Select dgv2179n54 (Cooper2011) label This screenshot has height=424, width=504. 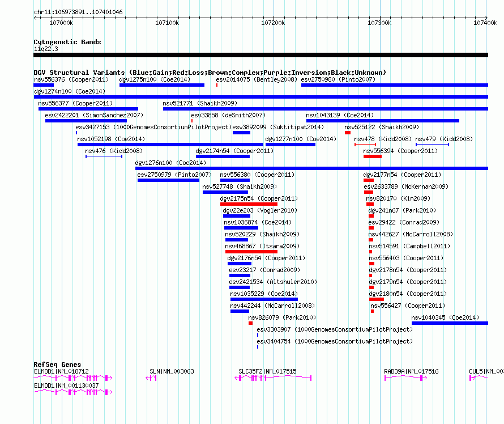pyautogui.click(x=408, y=282)
